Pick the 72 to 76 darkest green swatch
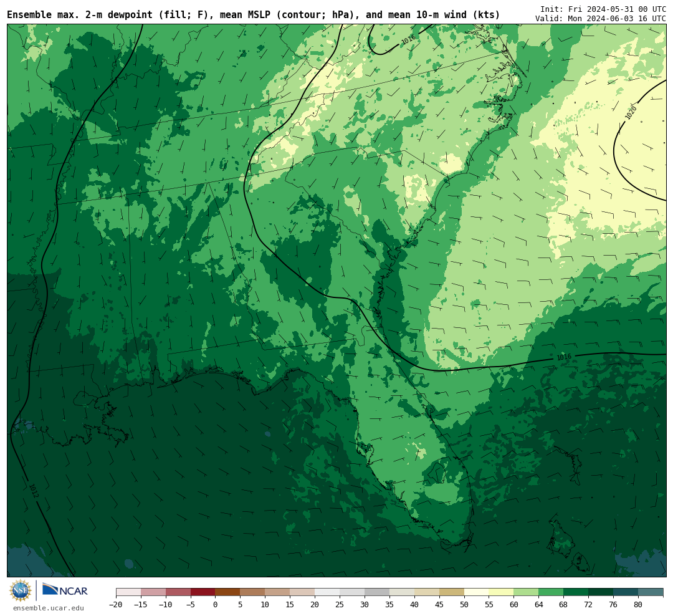The width and height of the screenshot is (673, 616). click(601, 592)
